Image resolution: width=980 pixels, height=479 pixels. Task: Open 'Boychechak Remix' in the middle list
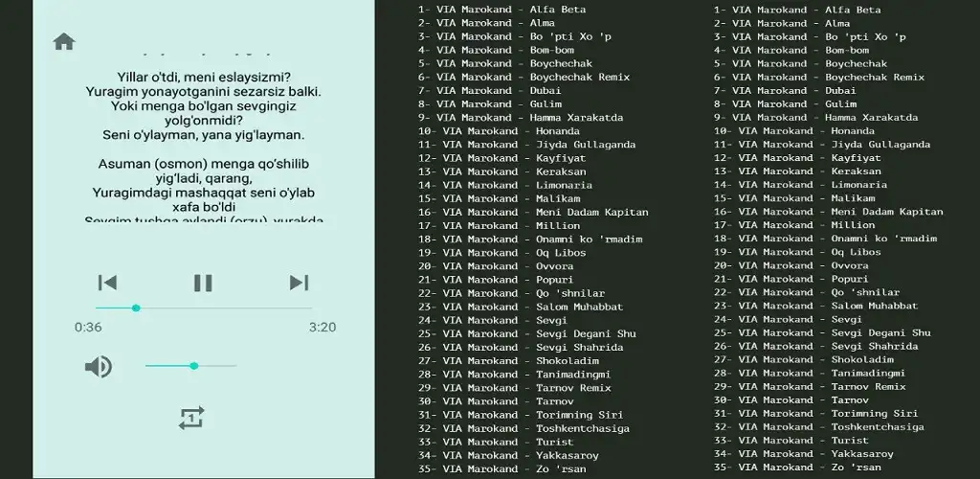pos(523,77)
